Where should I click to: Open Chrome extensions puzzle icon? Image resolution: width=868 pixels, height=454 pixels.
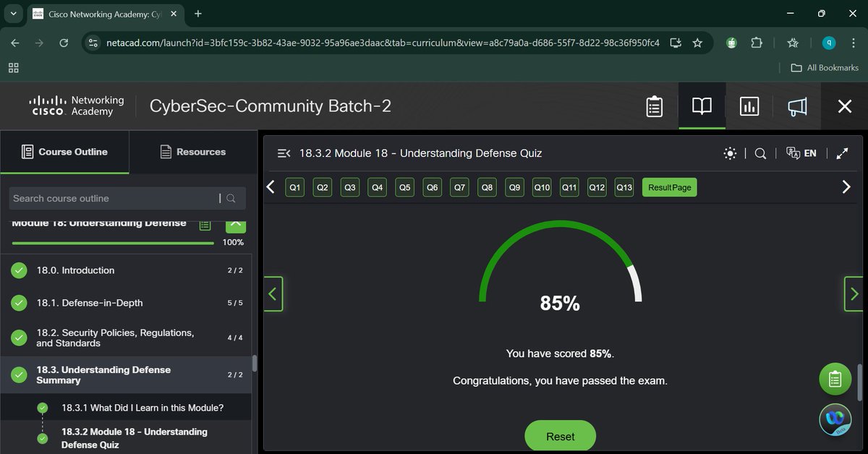[x=757, y=43]
